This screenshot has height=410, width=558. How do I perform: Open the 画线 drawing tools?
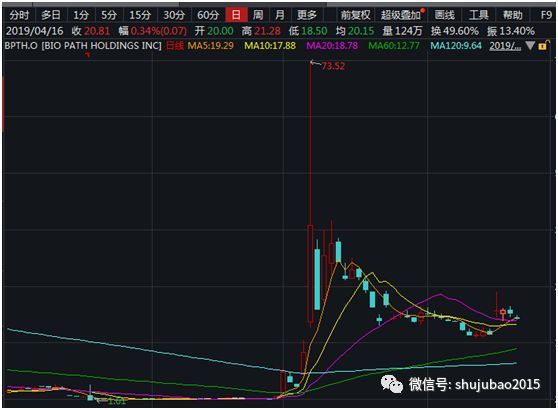click(444, 15)
